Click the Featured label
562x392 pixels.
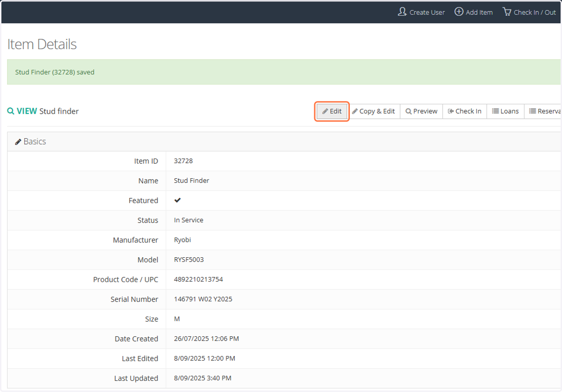click(143, 200)
